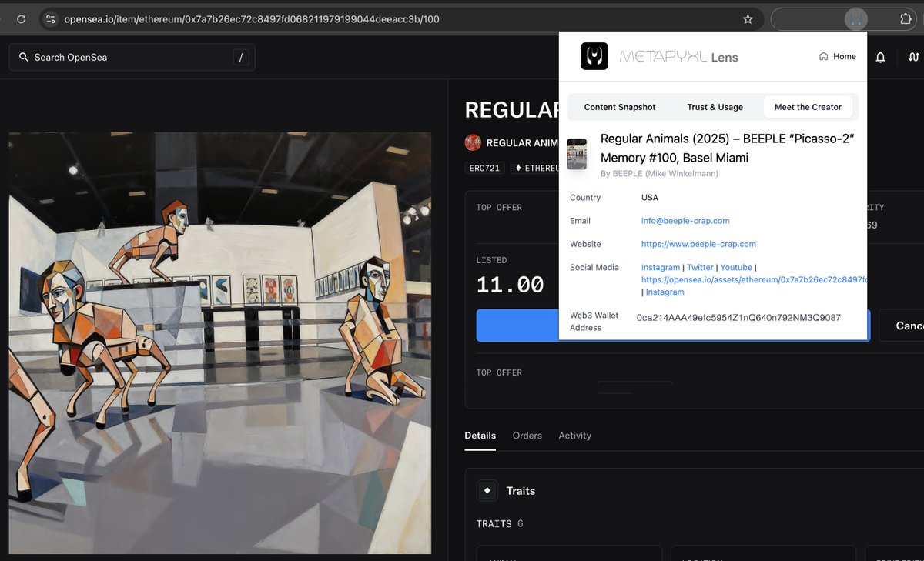Click the Country value USA
Viewport: 924px width, 561px height.
650,198
